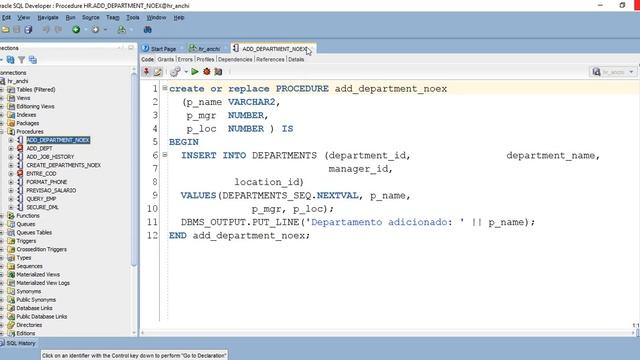Click the Save All toolbar icon
The height and width of the screenshot is (360, 640).
[28, 29]
